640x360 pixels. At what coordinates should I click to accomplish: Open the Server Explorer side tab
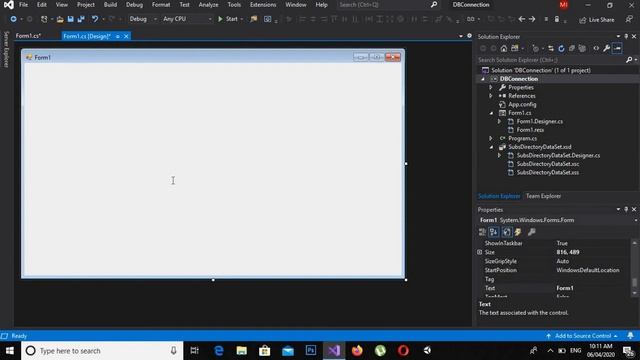[x=6, y=49]
